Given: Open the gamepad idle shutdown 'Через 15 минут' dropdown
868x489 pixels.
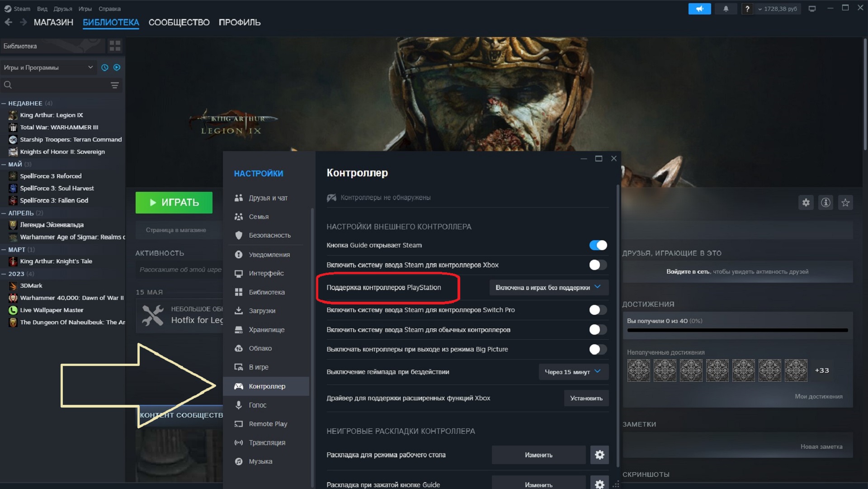Looking at the screenshot, I should point(573,372).
